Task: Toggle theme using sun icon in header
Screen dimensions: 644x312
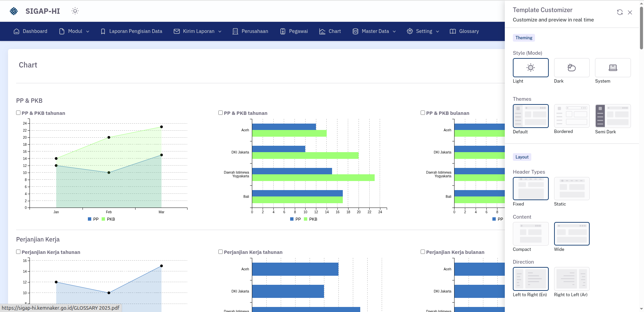Action: [75, 11]
